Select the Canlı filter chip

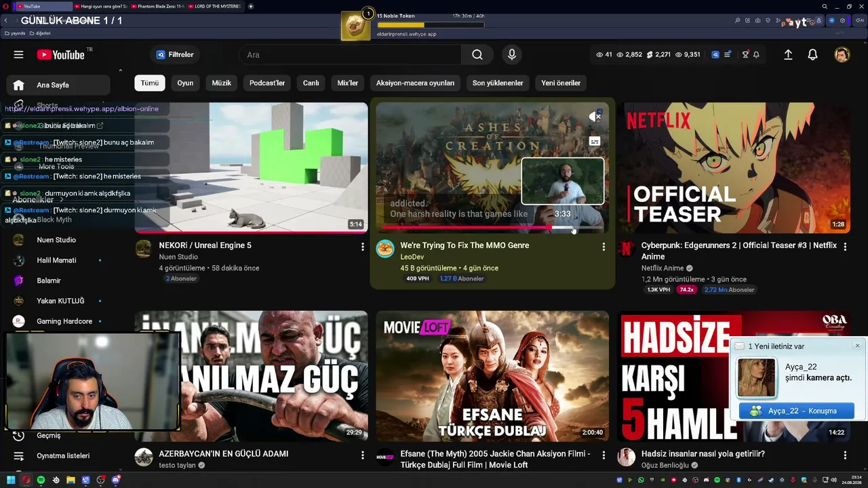pyautogui.click(x=311, y=83)
